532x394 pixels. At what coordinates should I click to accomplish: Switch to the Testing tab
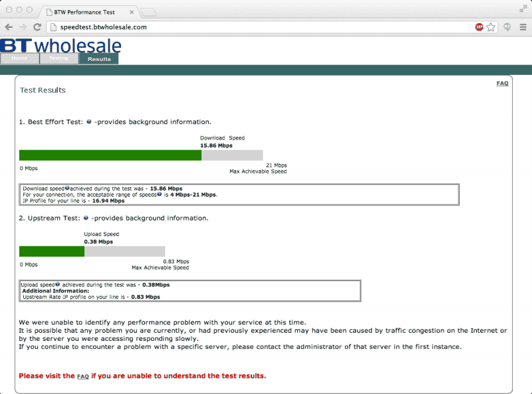(59, 58)
